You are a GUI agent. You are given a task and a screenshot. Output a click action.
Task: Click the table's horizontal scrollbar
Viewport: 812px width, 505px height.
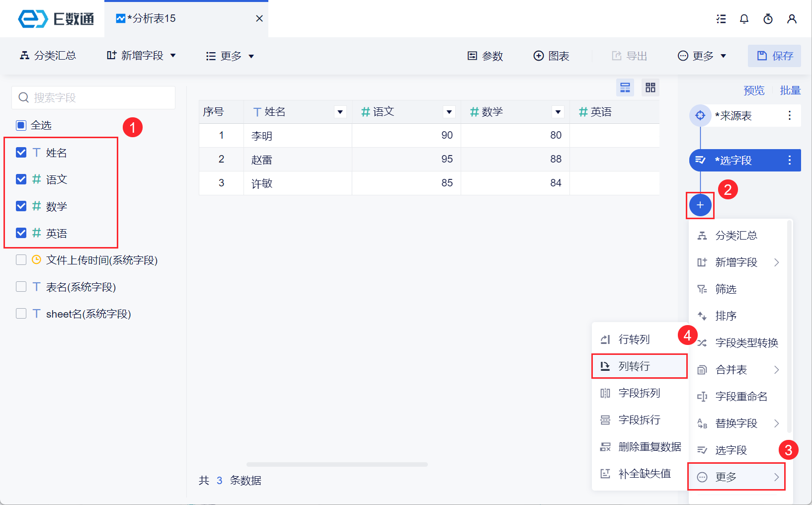click(x=337, y=465)
